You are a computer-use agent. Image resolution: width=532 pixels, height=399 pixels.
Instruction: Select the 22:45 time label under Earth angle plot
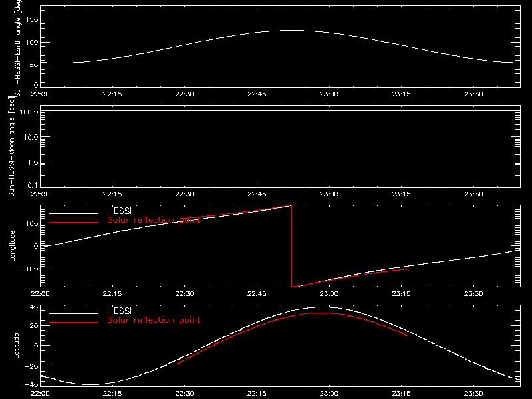click(257, 94)
